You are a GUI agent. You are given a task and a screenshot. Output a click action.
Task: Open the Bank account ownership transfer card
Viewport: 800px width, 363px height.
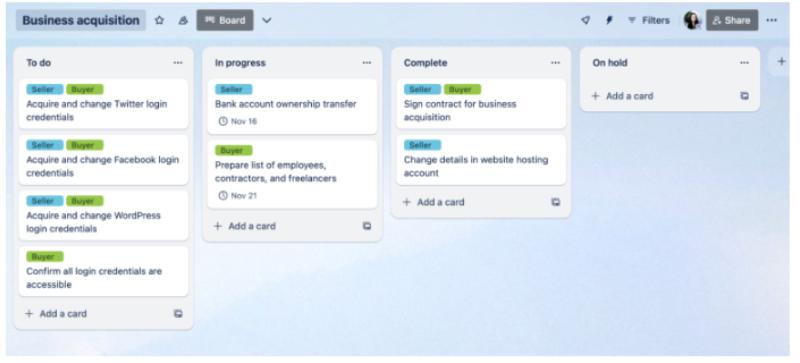tap(292, 107)
